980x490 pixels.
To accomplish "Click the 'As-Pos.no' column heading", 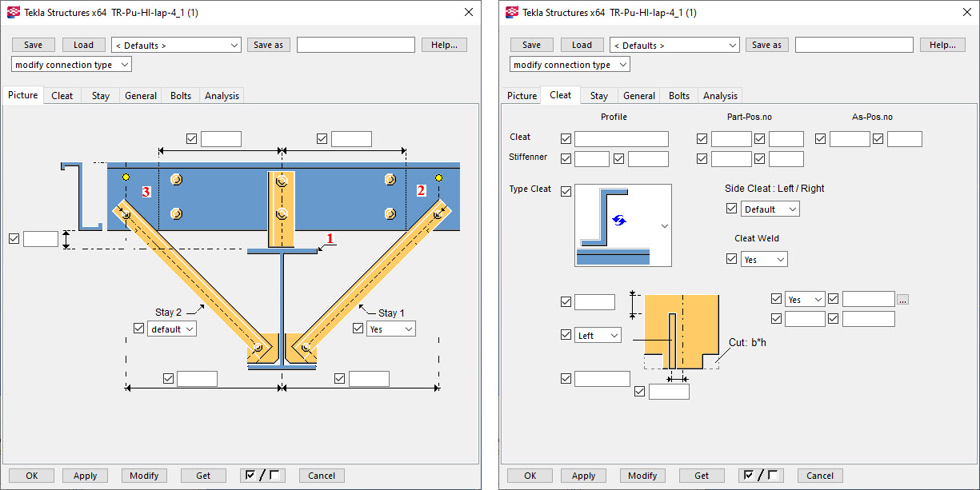I will (873, 117).
